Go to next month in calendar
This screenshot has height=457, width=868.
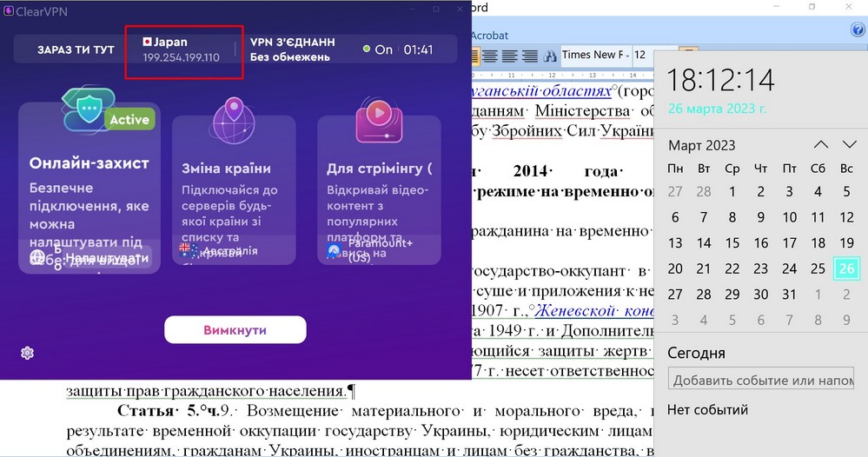point(849,145)
